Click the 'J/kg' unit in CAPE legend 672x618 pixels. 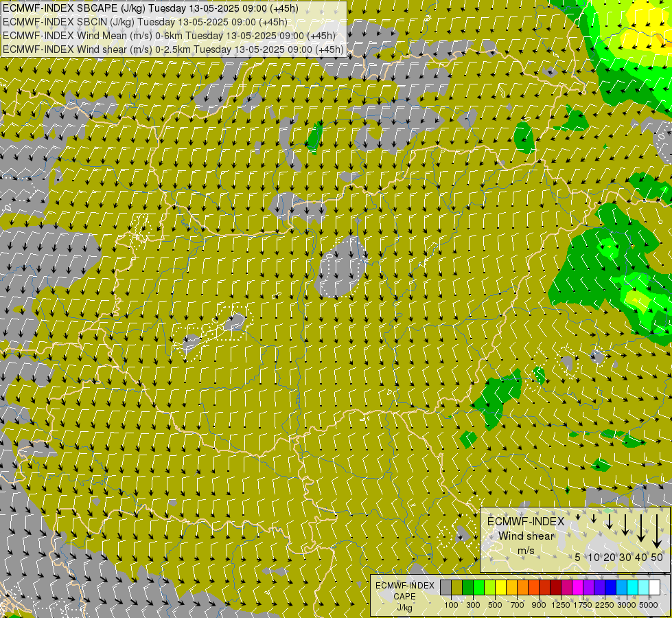pyautogui.click(x=404, y=607)
